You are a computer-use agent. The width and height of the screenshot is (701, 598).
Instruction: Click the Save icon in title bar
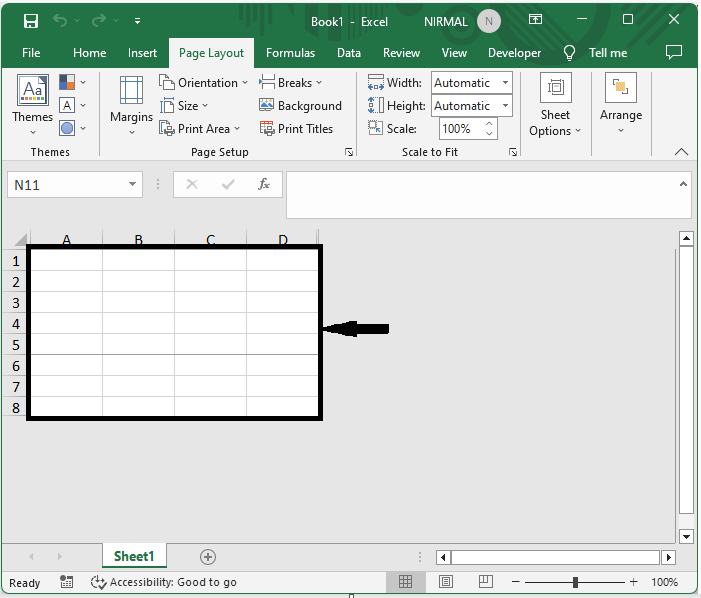(x=31, y=21)
